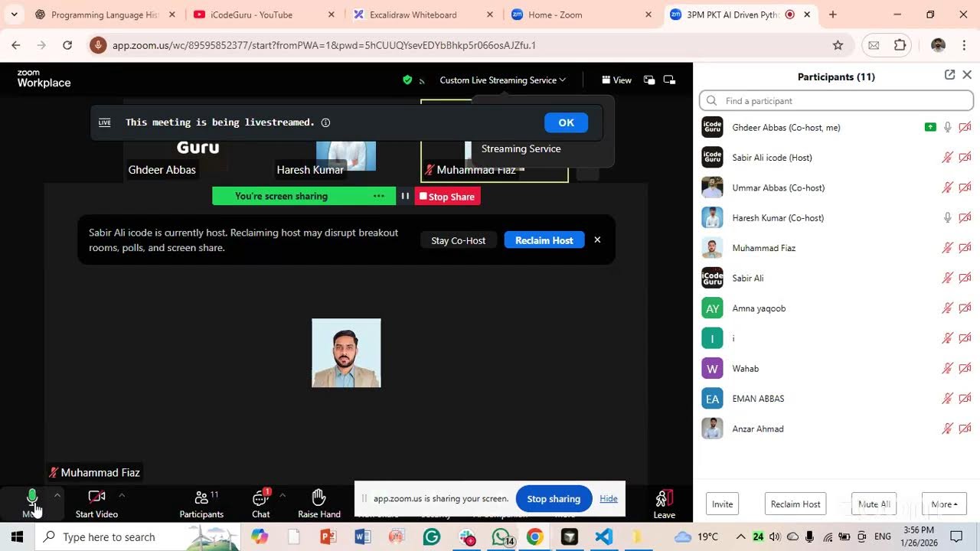Pop out the Participants panel
Screen dimensions: 980x551
949,75
